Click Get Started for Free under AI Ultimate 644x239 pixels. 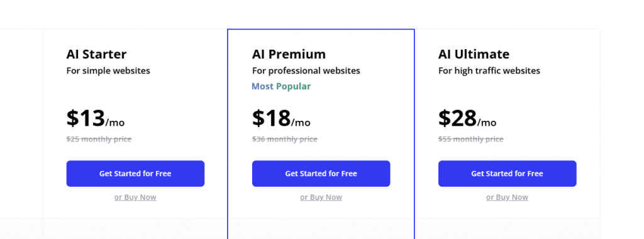[508, 174]
